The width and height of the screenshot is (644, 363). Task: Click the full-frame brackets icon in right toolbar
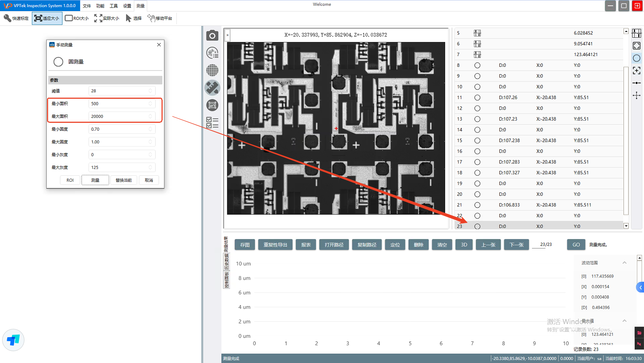click(636, 46)
